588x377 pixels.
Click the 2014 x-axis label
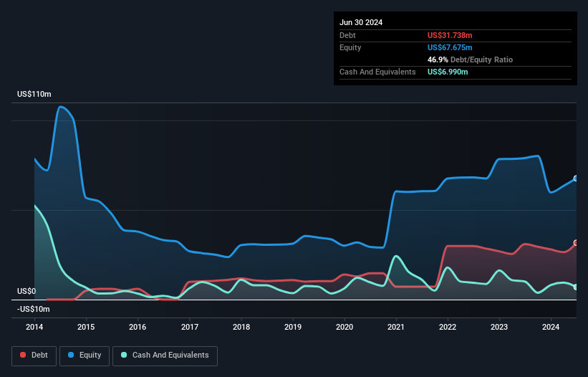coord(34,327)
